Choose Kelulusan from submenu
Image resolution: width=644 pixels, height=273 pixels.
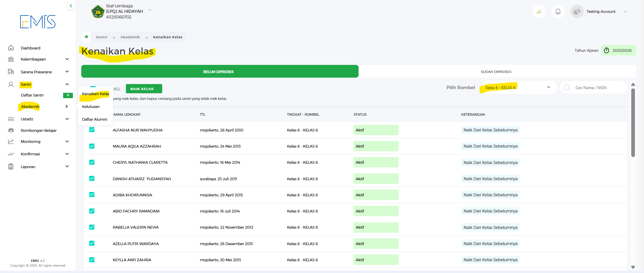[91, 107]
